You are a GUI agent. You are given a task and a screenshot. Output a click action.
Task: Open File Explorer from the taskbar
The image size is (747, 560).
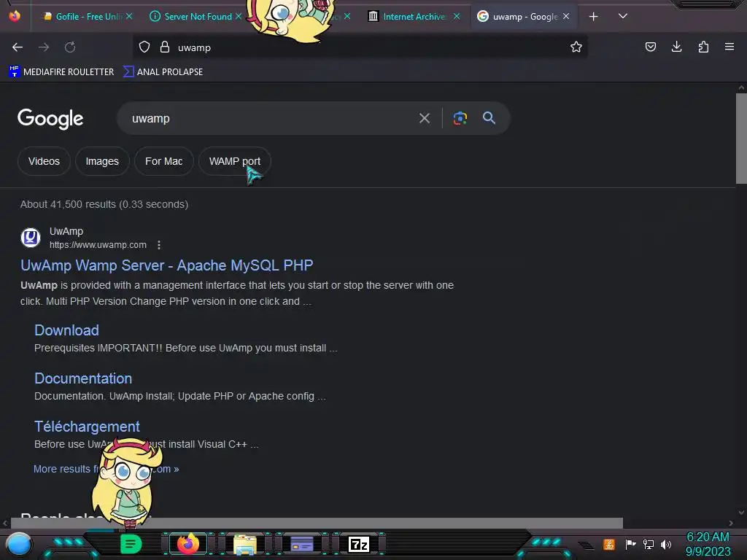pos(245,544)
